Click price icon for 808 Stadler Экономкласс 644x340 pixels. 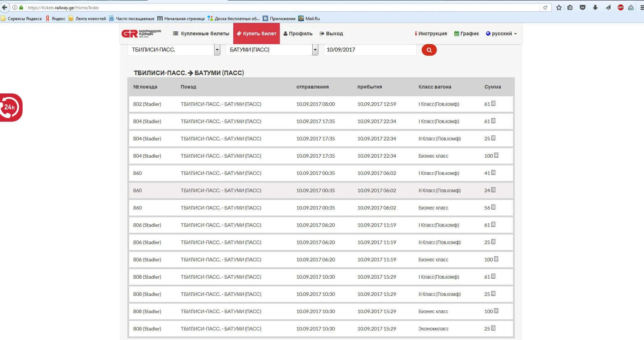(493, 328)
